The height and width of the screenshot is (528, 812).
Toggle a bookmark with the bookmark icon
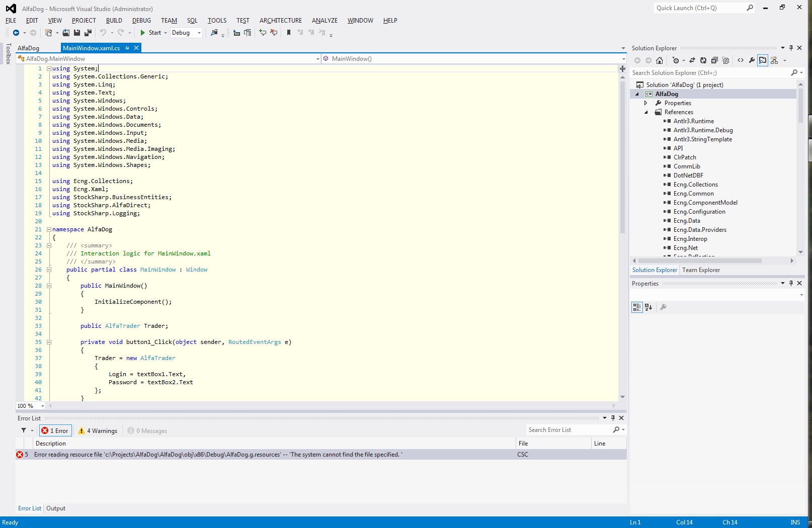coord(289,33)
